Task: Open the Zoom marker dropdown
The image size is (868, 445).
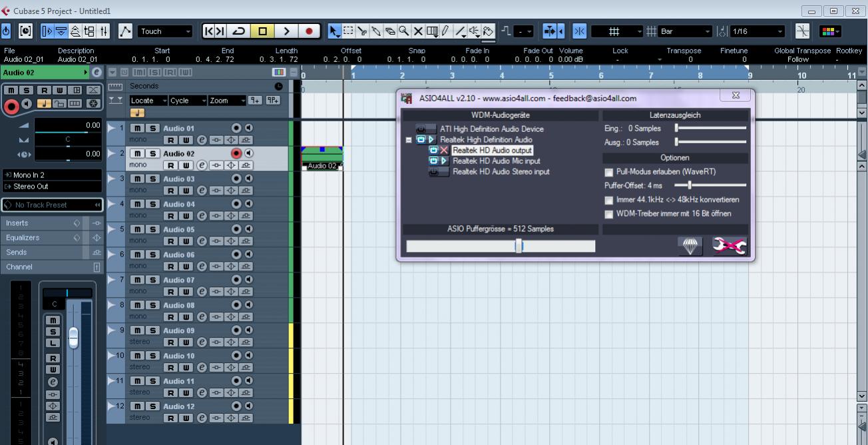Action: tap(226, 101)
